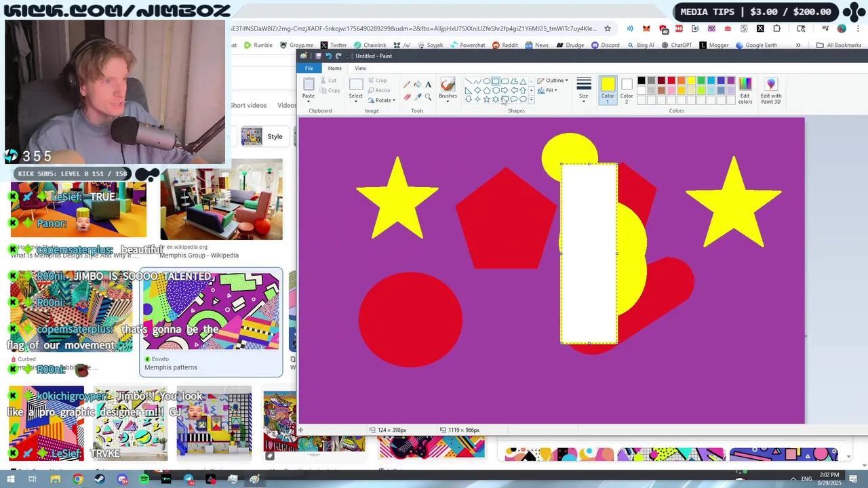Click the Resize command in Image group
Screen dimensions: 868x488
(379, 90)
